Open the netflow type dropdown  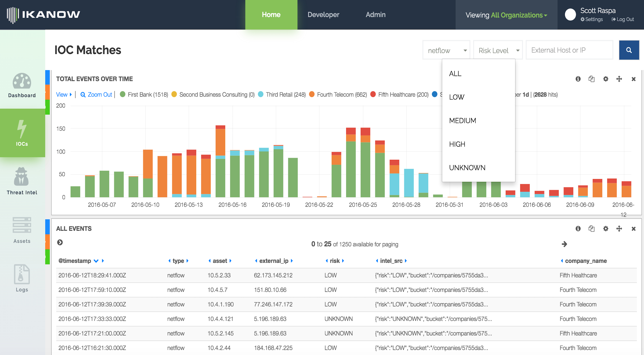coord(446,50)
